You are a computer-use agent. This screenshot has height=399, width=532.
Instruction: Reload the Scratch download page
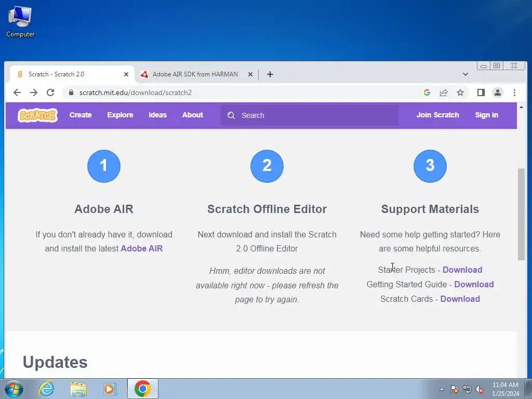click(x=50, y=92)
